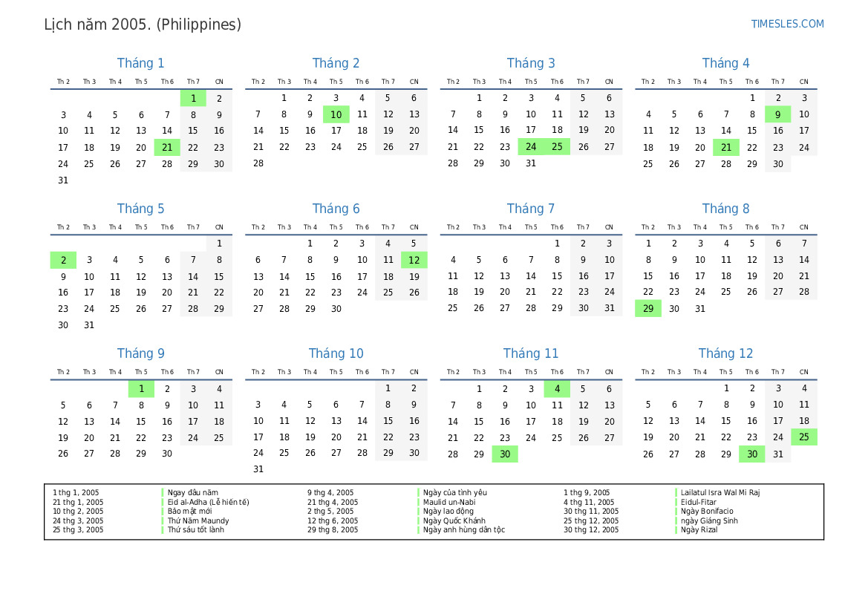Image resolution: width=868 pixels, height=614 pixels.
Task: Select the Tháng 6 month title
Action: (x=336, y=209)
